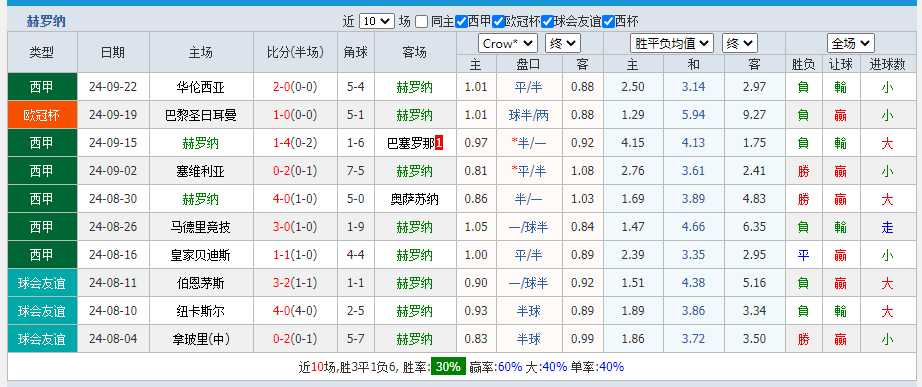
Task: Click the 球半/两 handicap for 巴黎圣日耳曼
Action: (x=529, y=115)
